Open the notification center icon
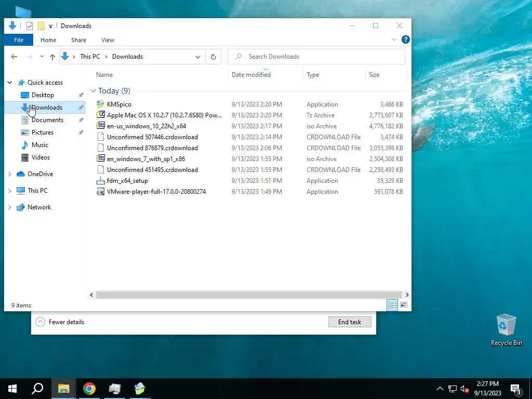Image resolution: width=532 pixels, height=399 pixels. pyautogui.click(x=516, y=389)
